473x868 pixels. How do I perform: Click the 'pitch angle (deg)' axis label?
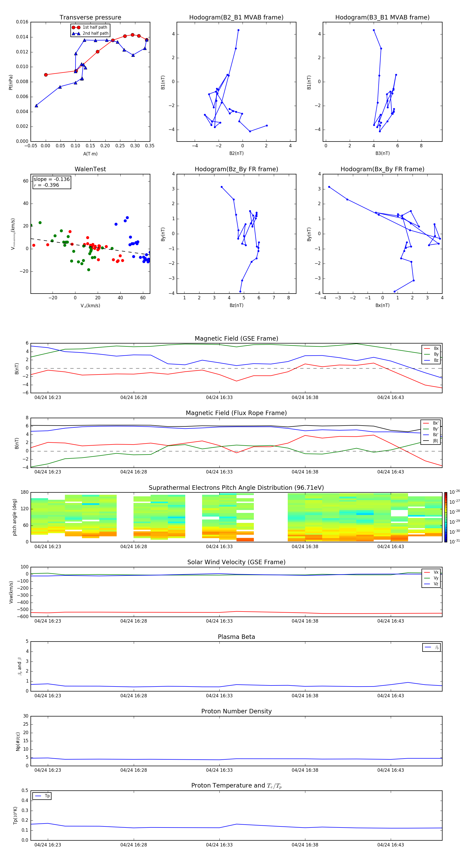click(x=14, y=517)
